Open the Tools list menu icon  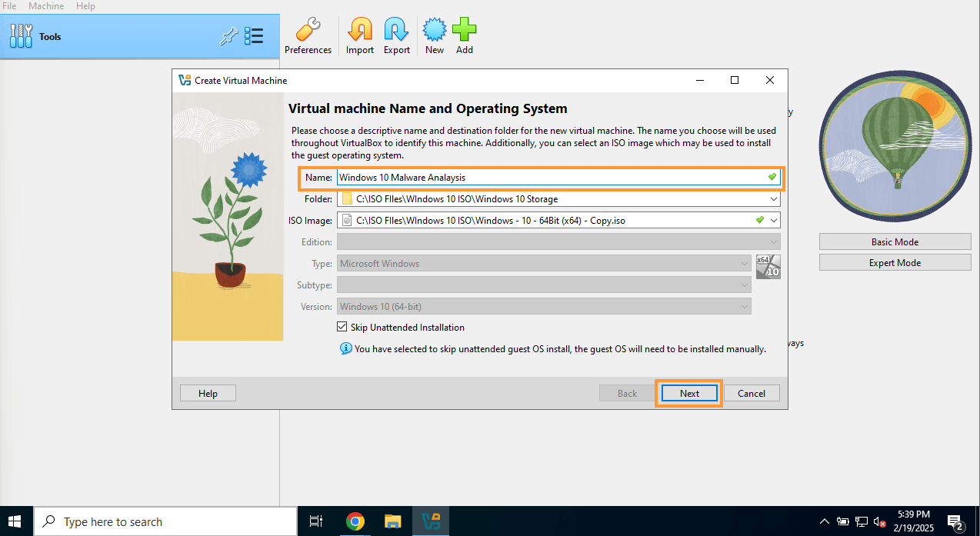(254, 36)
